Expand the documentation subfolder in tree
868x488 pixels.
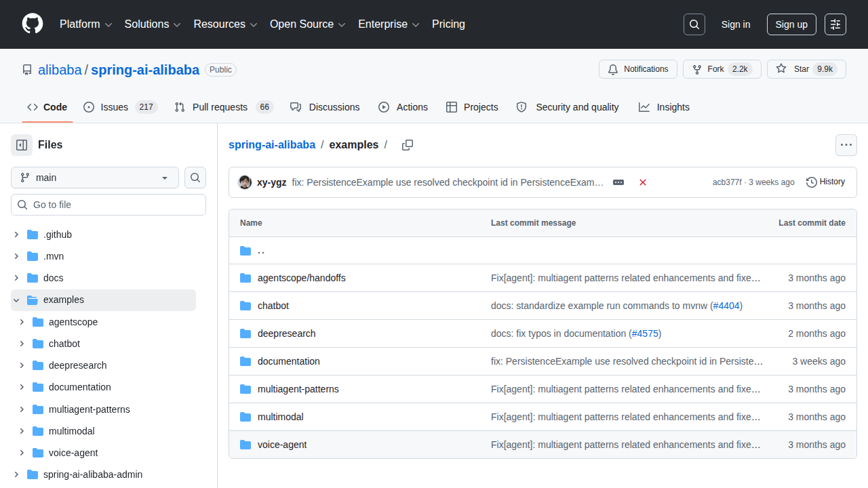coord(22,387)
